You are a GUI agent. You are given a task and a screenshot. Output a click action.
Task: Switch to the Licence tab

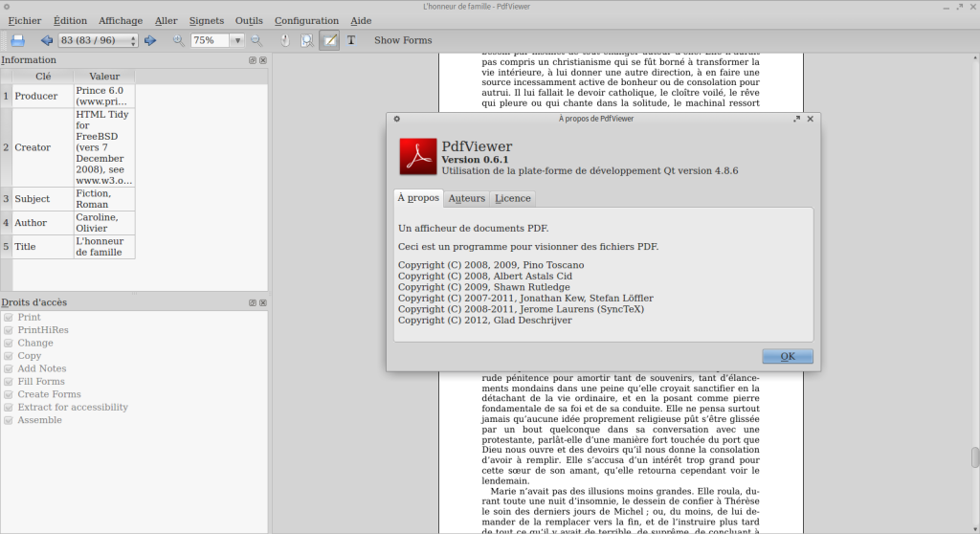tap(513, 199)
